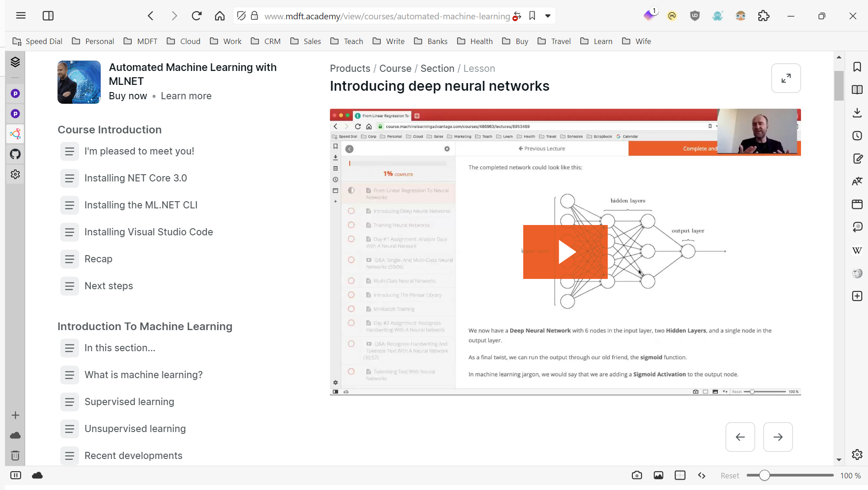Toggle the content blocker shield in address bar
Image resolution: width=868 pixels, height=490 pixels.
(x=241, y=16)
